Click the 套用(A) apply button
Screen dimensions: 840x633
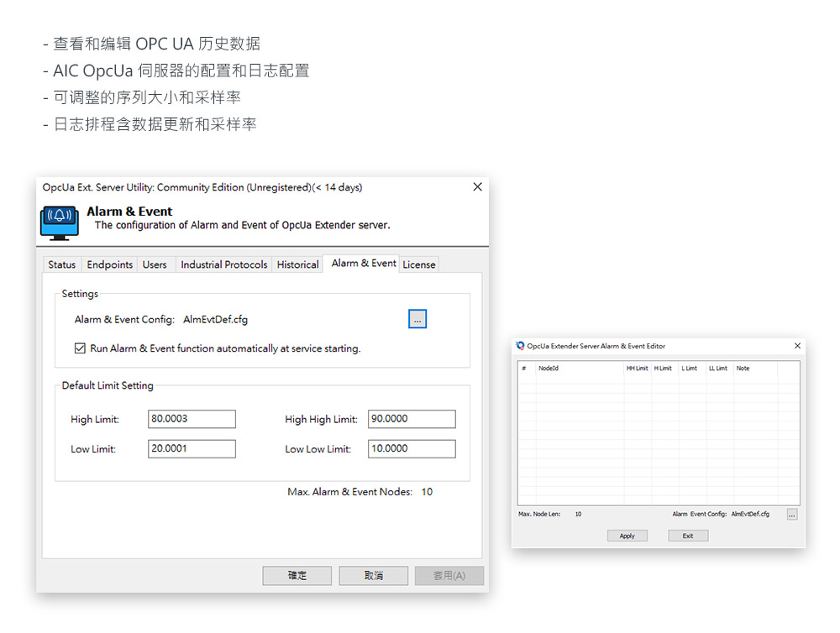tap(449, 576)
